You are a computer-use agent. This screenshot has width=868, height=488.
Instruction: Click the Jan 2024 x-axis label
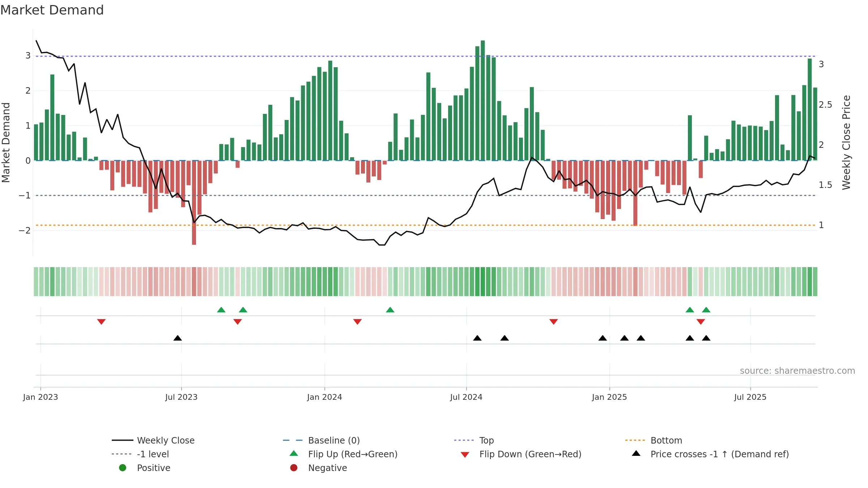(x=324, y=397)
